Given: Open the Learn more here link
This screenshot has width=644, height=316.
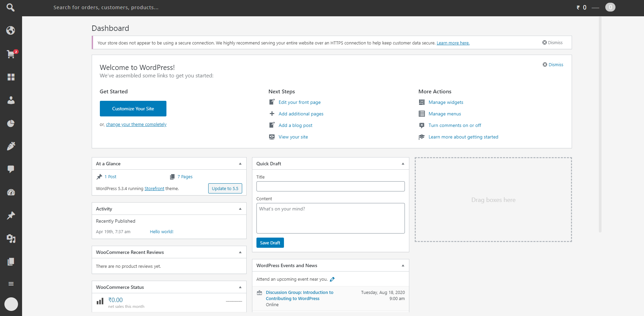Looking at the screenshot, I should [x=453, y=43].
